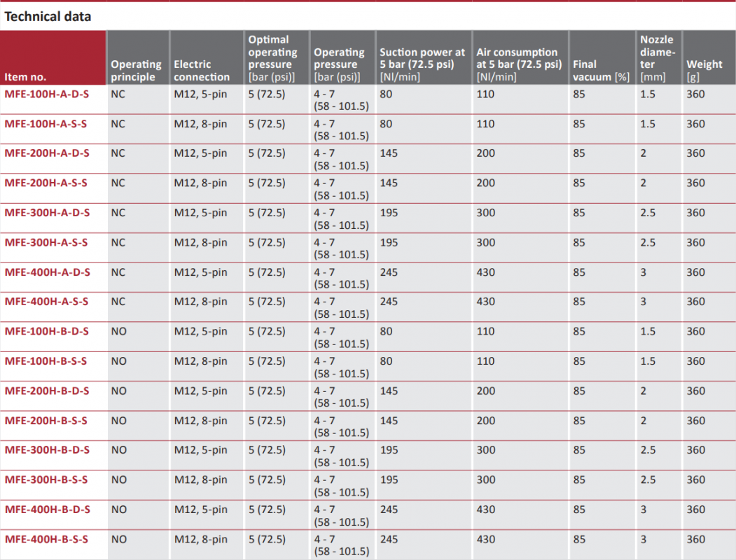Open item MFE-300H-A-S-S

pos(46,243)
